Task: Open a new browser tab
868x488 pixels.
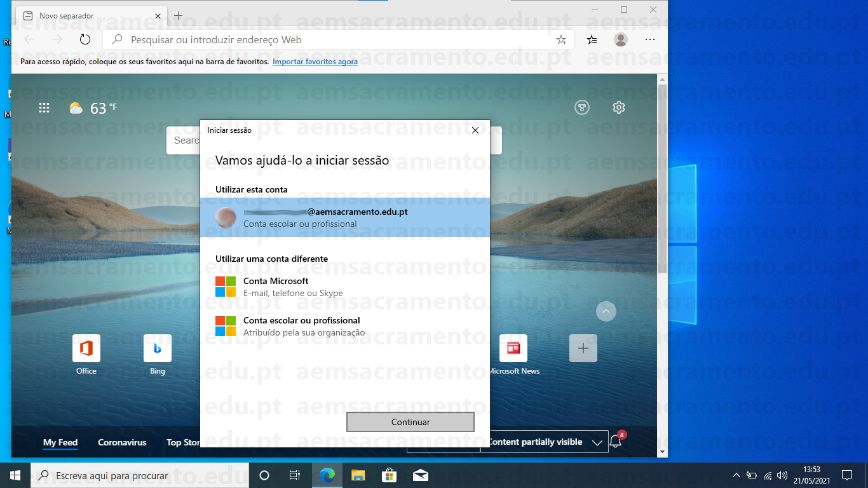Action: pyautogui.click(x=179, y=16)
